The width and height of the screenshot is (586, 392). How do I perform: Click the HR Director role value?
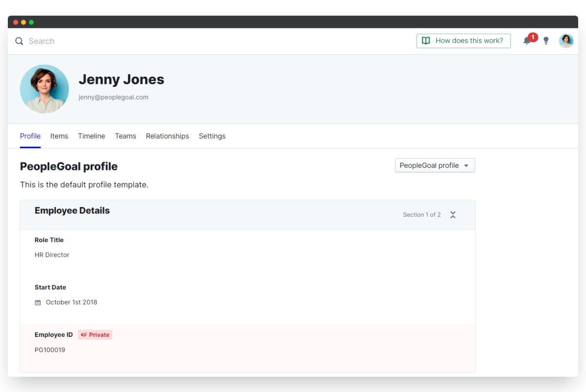52,255
